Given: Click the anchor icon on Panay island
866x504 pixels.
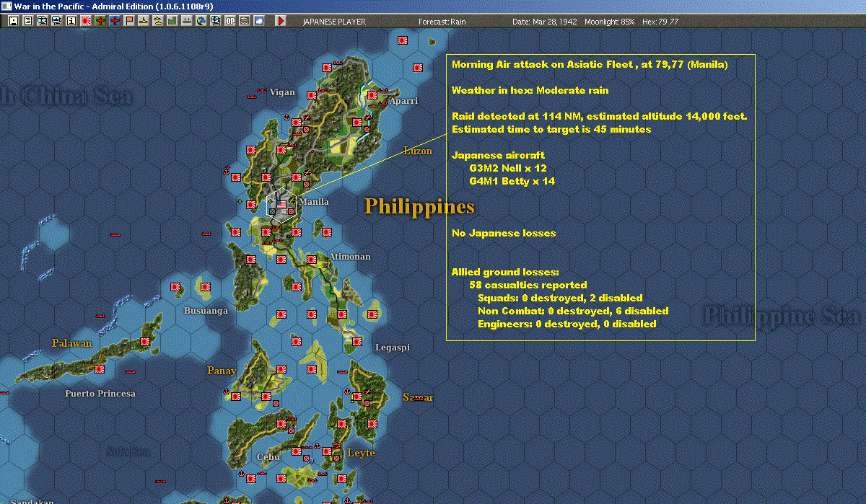Looking at the screenshot, I should (226, 392).
